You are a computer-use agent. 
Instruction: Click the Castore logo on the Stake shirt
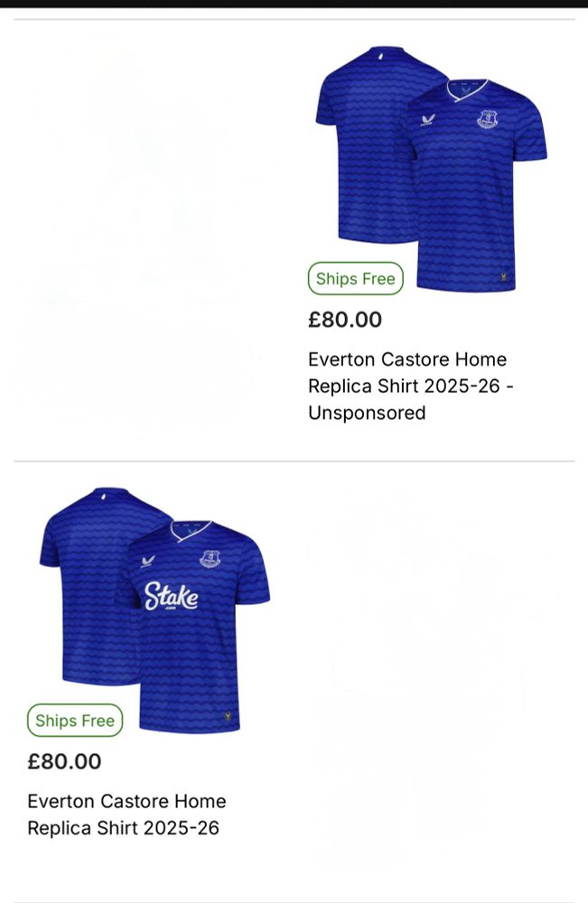[148, 561]
